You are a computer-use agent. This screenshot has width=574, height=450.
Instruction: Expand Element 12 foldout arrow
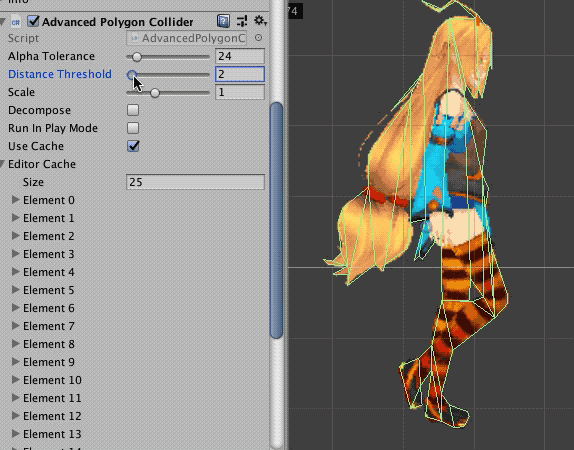pos(15,415)
